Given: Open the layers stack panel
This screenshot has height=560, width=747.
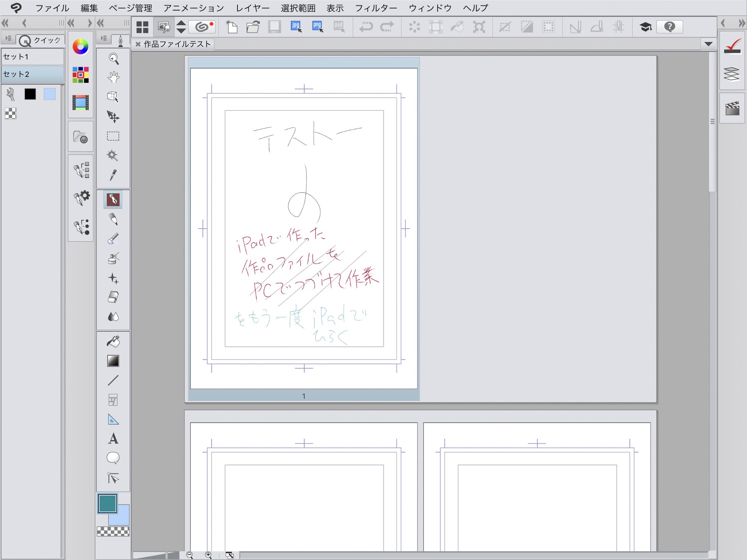Looking at the screenshot, I should (x=732, y=74).
